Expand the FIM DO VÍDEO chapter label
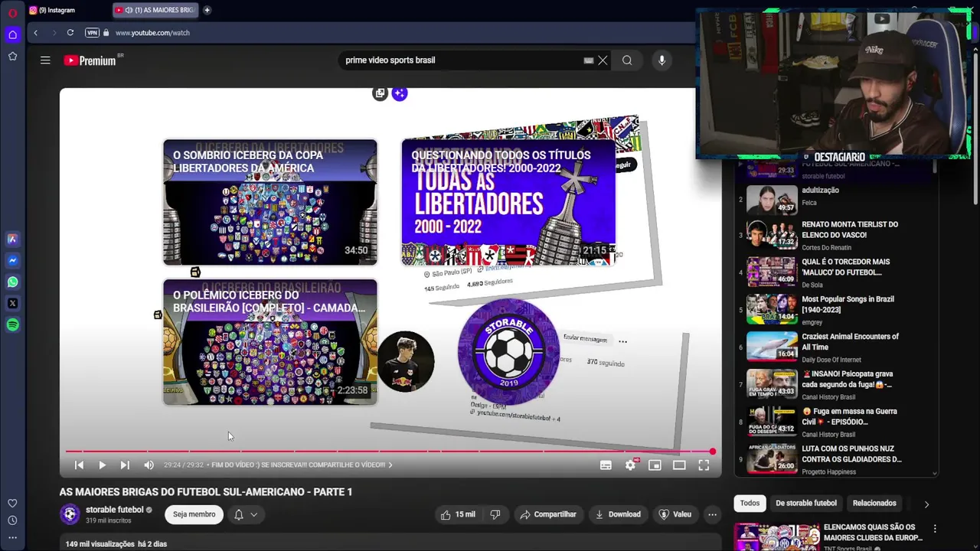The width and height of the screenshot is (980, 551). [x=302, y=465]
